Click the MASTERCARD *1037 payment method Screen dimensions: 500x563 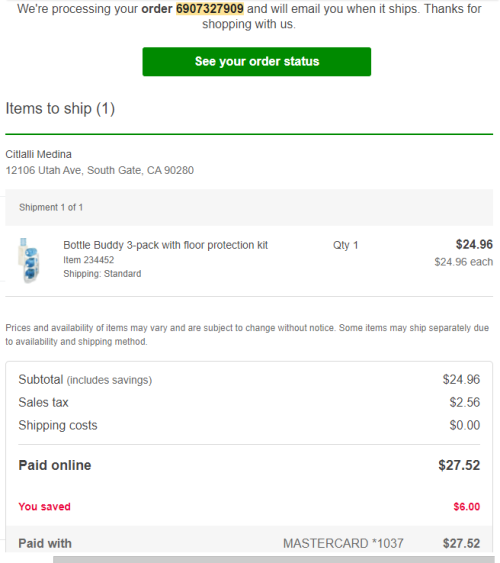pos(343,543)
